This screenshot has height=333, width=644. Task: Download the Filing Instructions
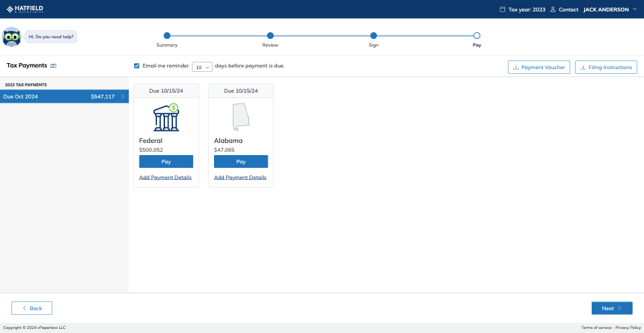pos(606,67)
